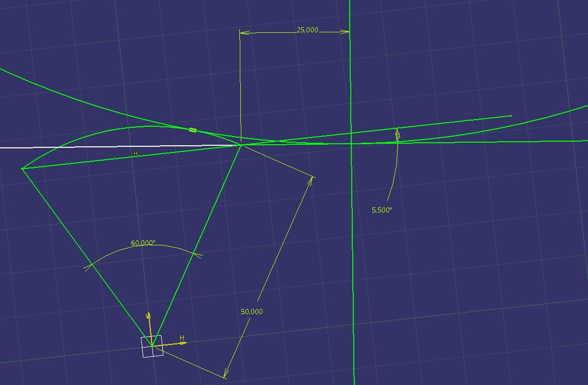Image resolution: width=588 pixels, height=385 pixels.
Task: Click the sketch origin axis marker
Action: pos(152,346)
